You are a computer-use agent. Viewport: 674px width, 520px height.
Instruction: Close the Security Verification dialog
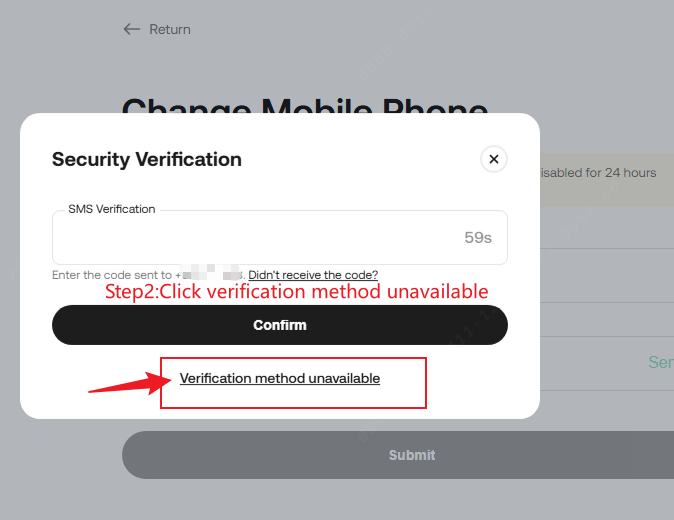coord(493,159)
